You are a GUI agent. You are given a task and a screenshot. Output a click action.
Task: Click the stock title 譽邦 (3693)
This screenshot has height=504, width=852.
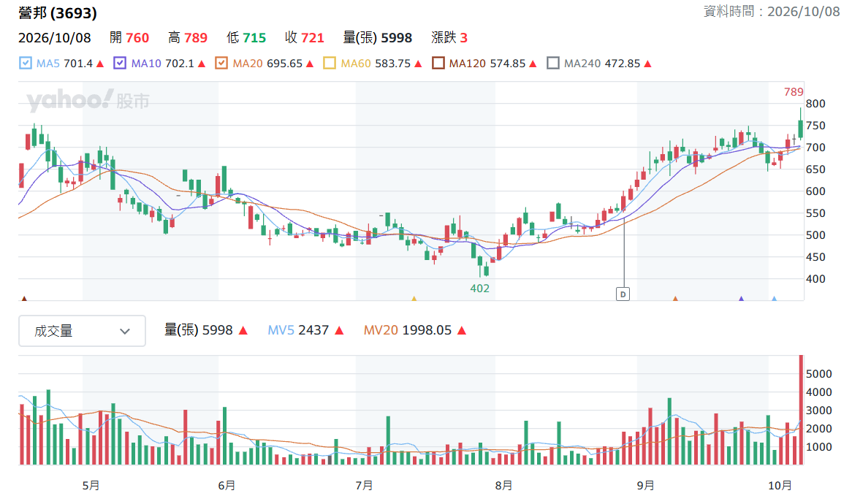coord(58,13)
